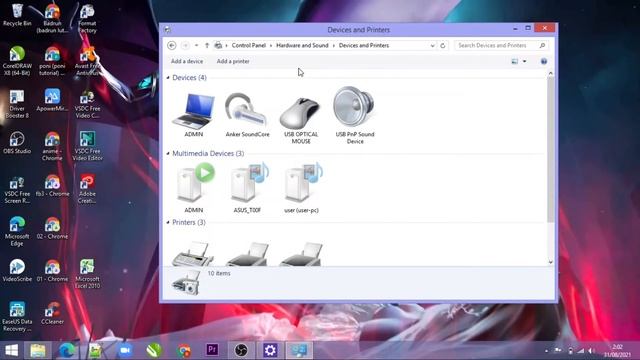Expand the arrow after Hardware and Sound
640x360 pixels.
tap(334, 46)
